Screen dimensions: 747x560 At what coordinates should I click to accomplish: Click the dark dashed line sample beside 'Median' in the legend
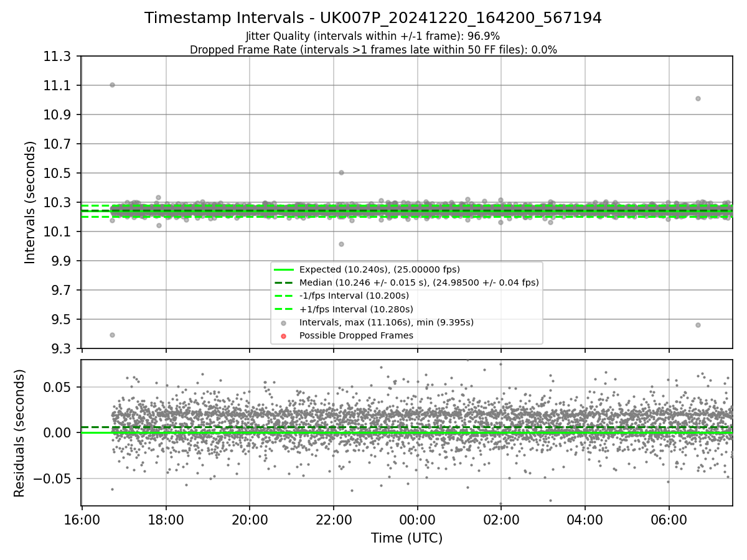pos(283,282)
